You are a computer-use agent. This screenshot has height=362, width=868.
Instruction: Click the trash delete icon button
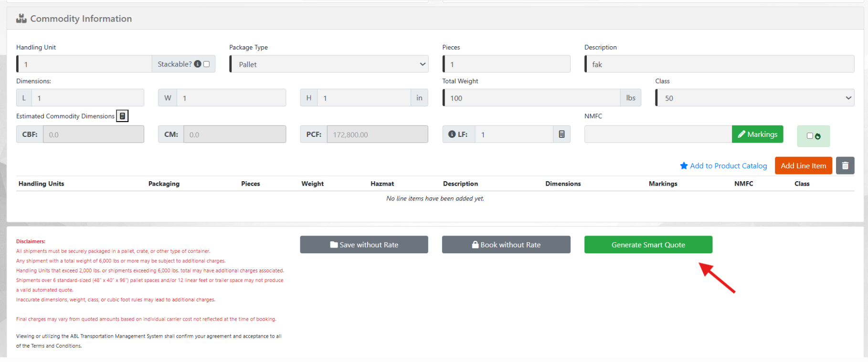point(845,165)
